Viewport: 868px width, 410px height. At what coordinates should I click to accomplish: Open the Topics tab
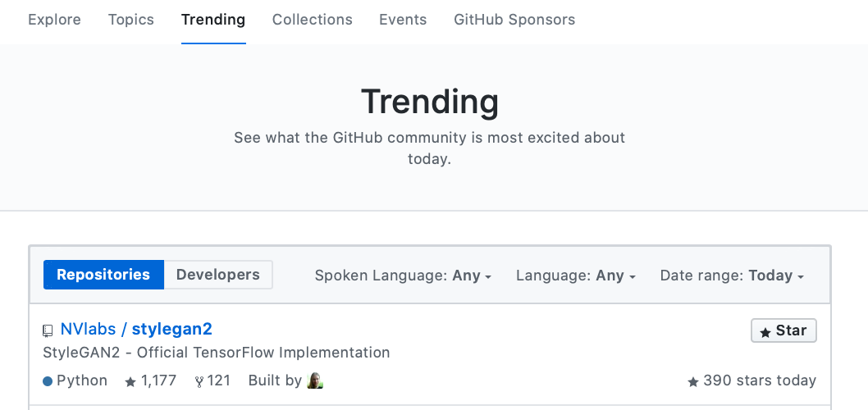point(131,20)
